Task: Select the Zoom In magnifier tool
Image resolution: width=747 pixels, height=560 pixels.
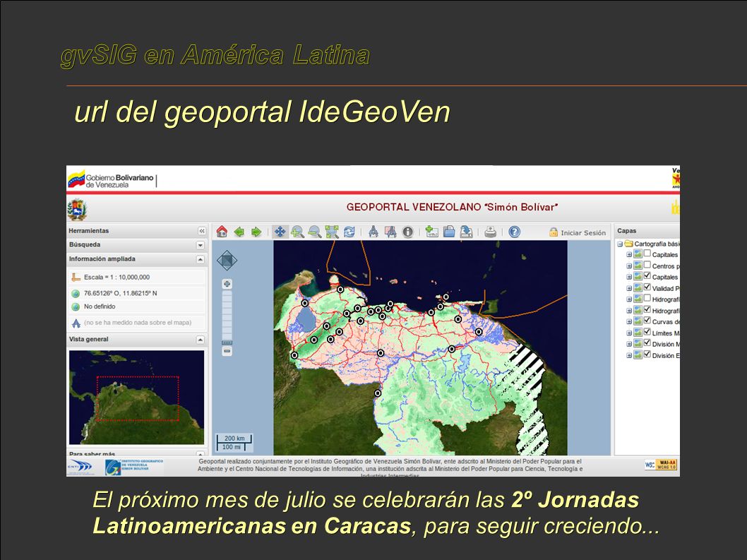Action: click(x=297, y=232)
